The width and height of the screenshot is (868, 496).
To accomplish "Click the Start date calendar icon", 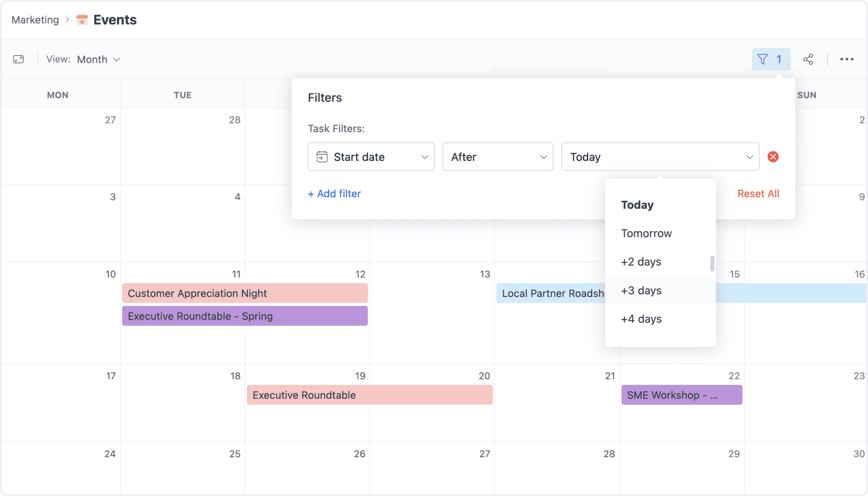I will pos(321,157).
